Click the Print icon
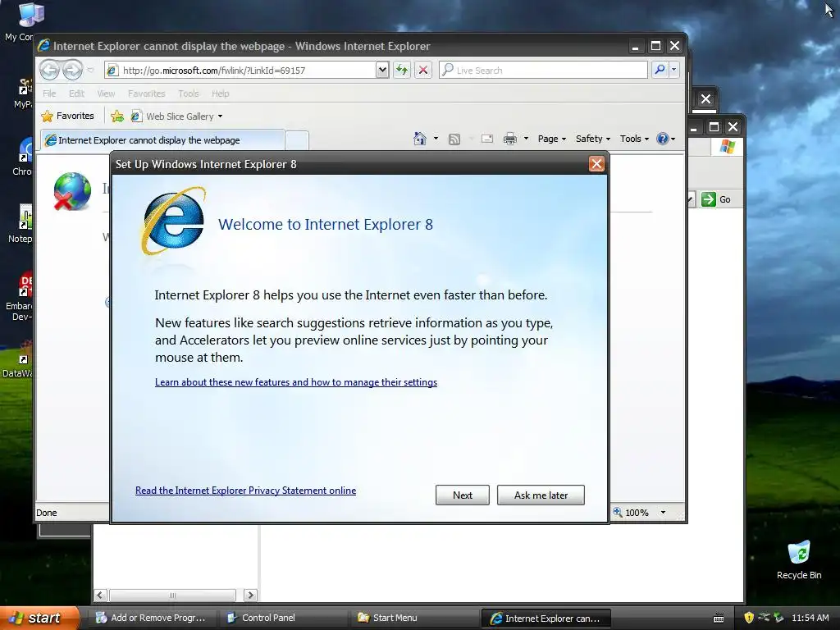This screenshot has height=630, width=840. (x=510, y=139)
